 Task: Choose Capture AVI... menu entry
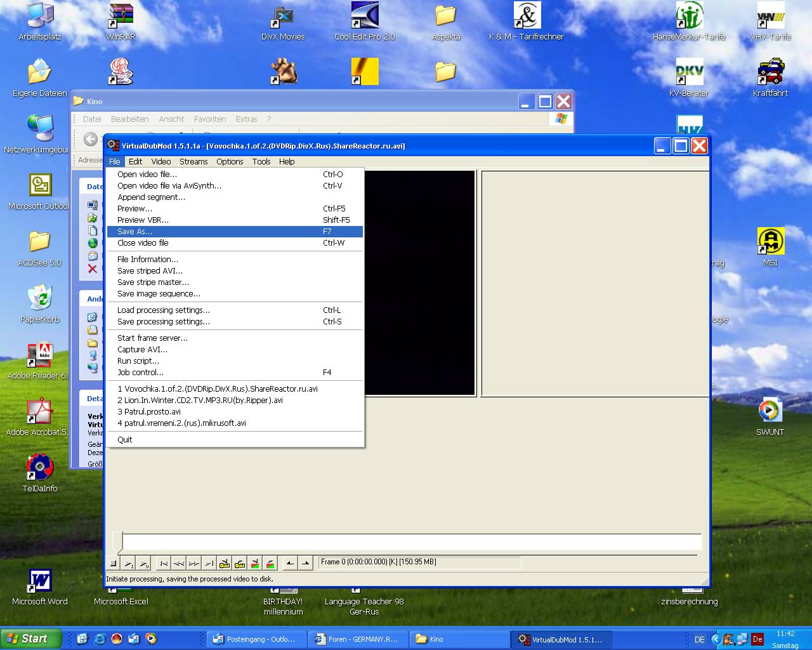point(235,350)
